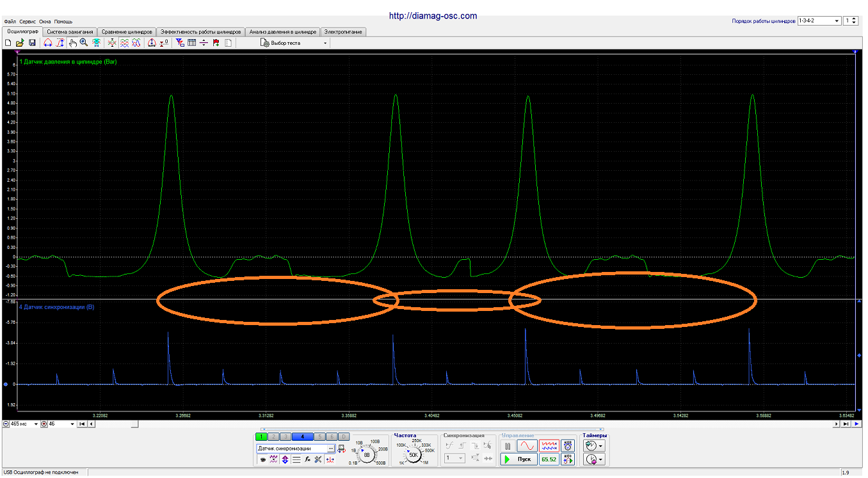868x478 pixels.
Task: Click the eye icon under channel name
Action: (262, 459)
